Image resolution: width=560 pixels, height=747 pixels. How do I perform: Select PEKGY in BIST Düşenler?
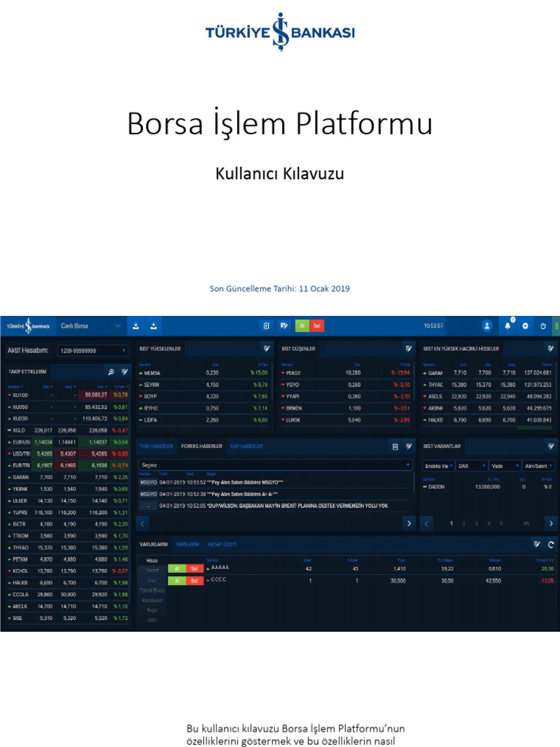tap(346, 373)
